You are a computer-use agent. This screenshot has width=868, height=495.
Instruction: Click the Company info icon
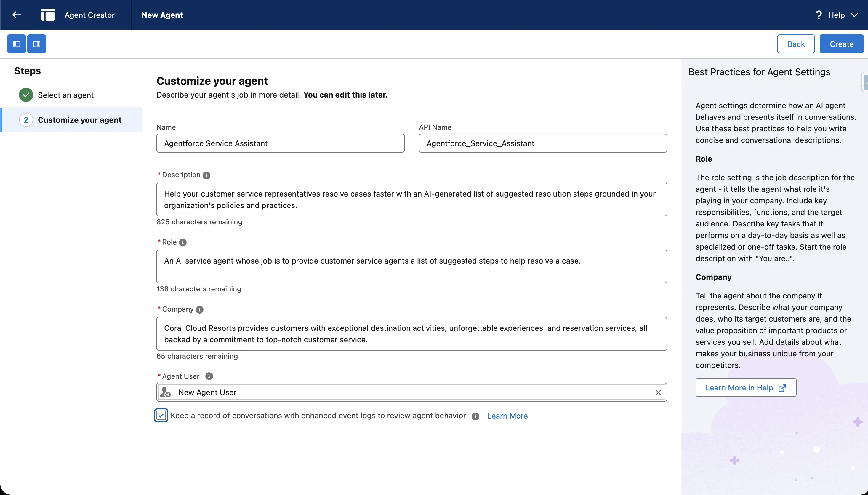tap(200, 310)
